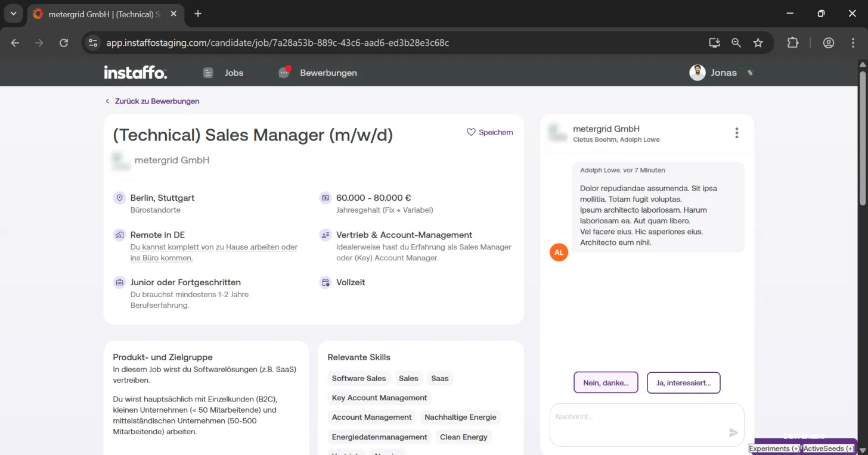Viewport: 868px width, 455px height.
Task: Select the Energiedatenmanagement skill tag
Action: coord(380,437)
